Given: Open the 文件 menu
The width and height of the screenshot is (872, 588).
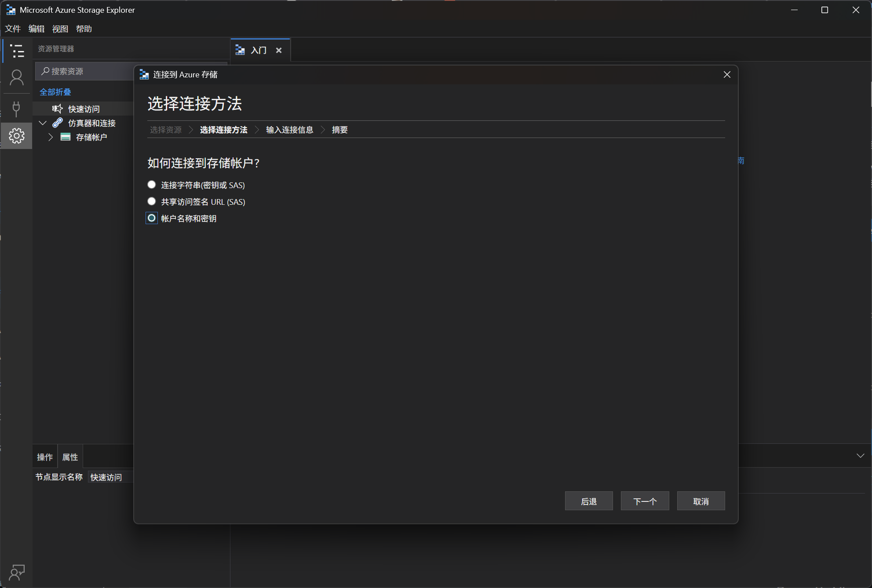Looking at the screenshot, I should (x=13, y=29).
